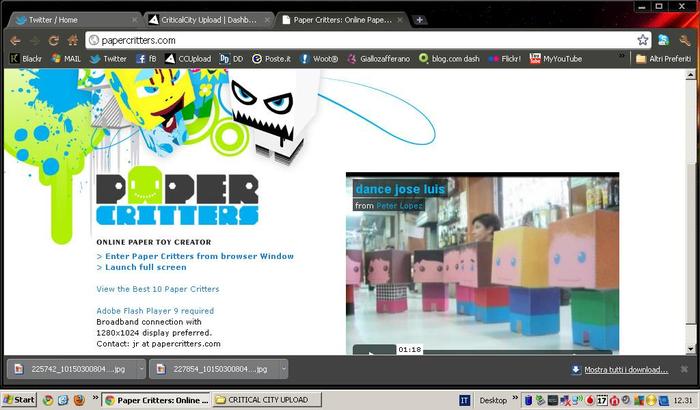Go back with the browser back arrow
This screenshot has height=410, width=700.
pos(16,41)
